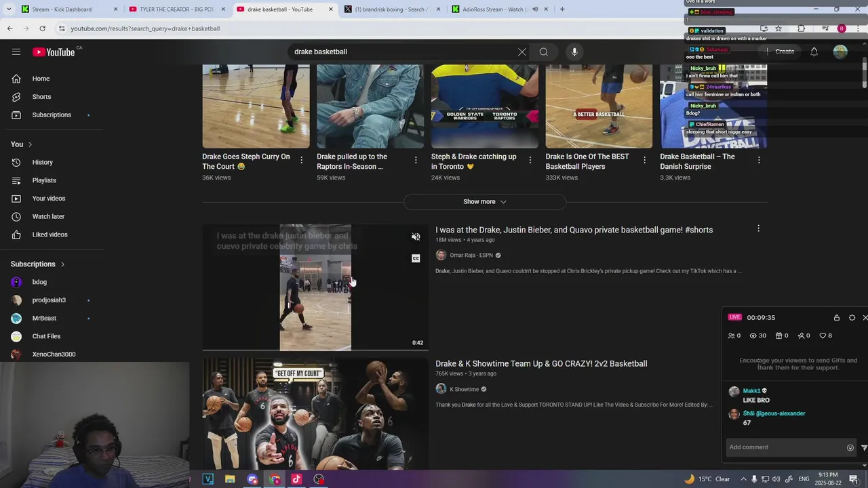Open options for Steph & Drake catching up short
Screen dimensions: 868x488
point(530,160)
